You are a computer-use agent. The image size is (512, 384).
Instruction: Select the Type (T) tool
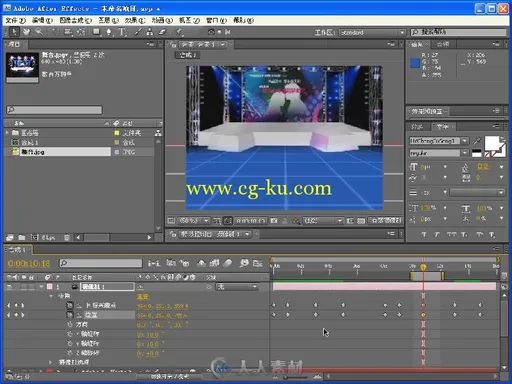[122, 32]
